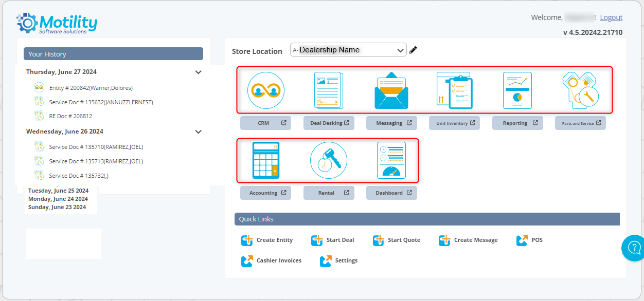Expand Monday, June 24 2024 history
This screenshot has height=301, width=644.
click(58, 199)
